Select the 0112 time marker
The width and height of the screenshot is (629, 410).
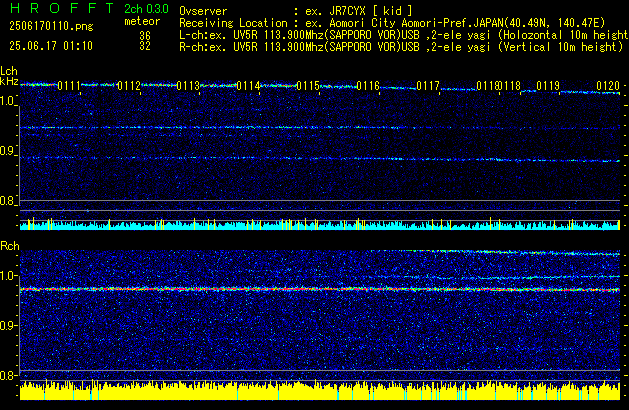tap(129, 86)
